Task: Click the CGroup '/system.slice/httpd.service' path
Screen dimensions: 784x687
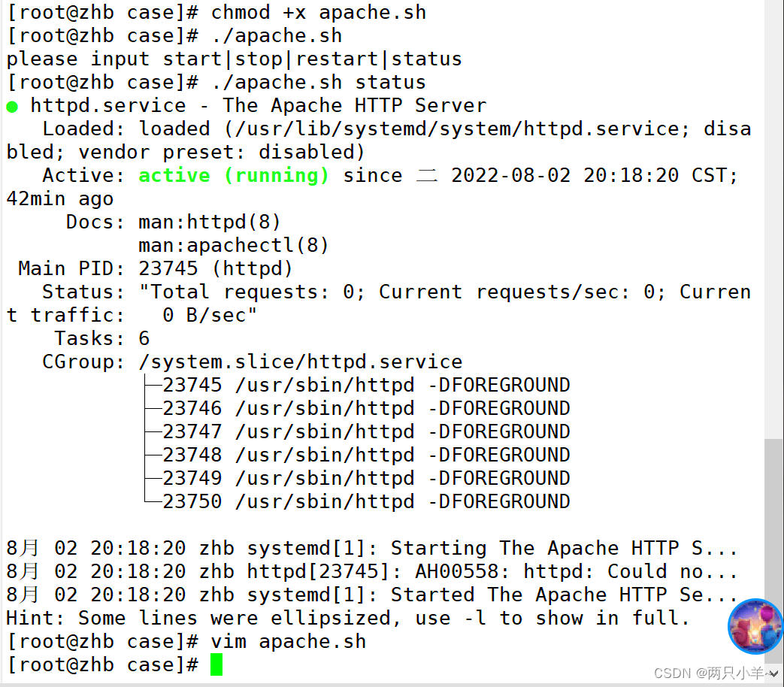Action: (301, 362)
